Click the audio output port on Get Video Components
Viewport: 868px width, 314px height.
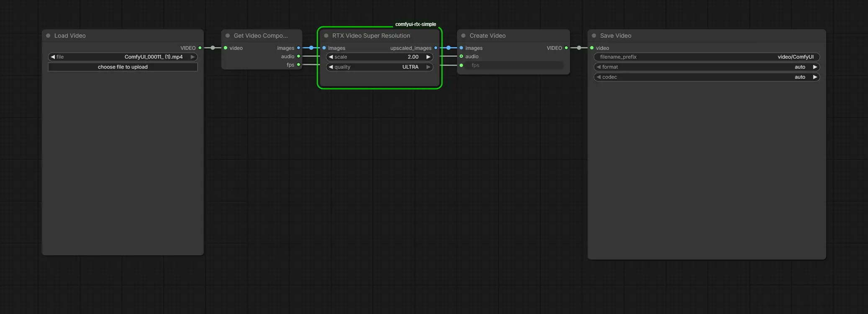298,57
